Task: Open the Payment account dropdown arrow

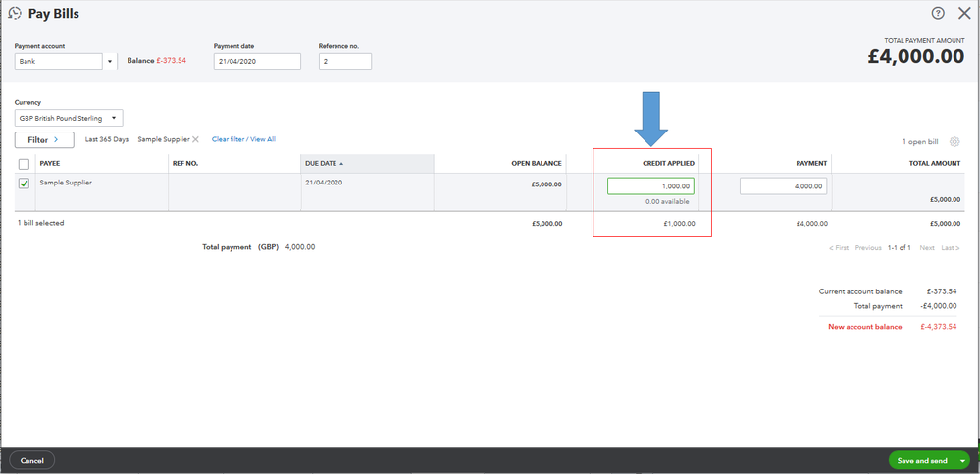Action: click(110, 61)
